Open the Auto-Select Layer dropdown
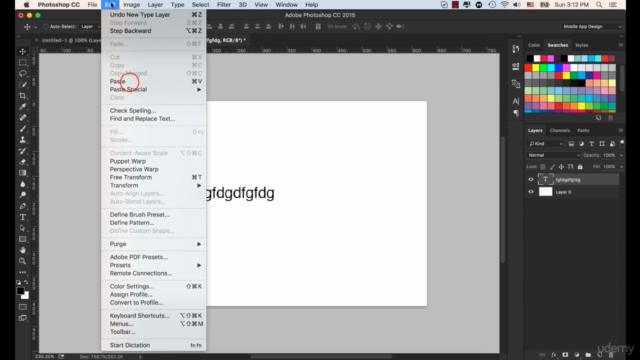This screenshot has height=360, width=640. tap(90, 27)
